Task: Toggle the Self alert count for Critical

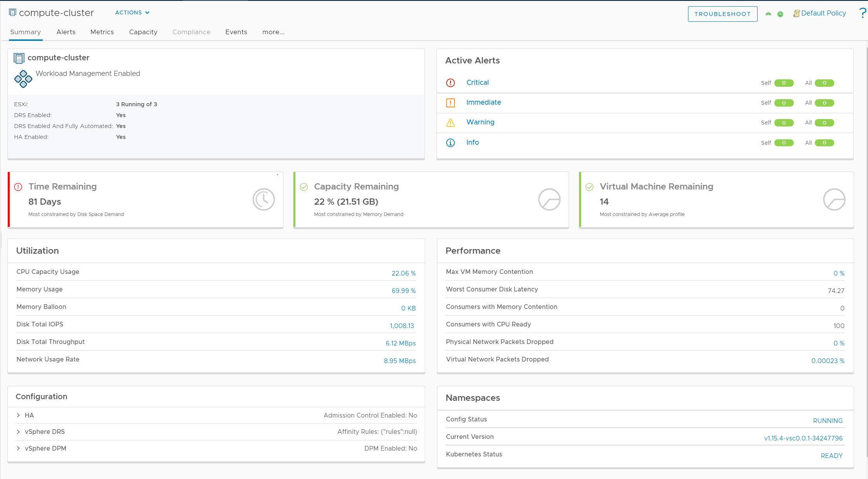Action: coord(783,82)
